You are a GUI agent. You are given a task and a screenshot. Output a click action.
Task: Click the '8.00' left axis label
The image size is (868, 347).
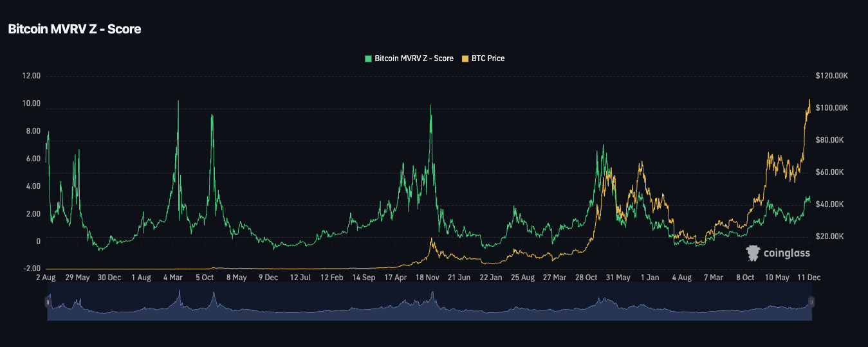coord(33,131)
